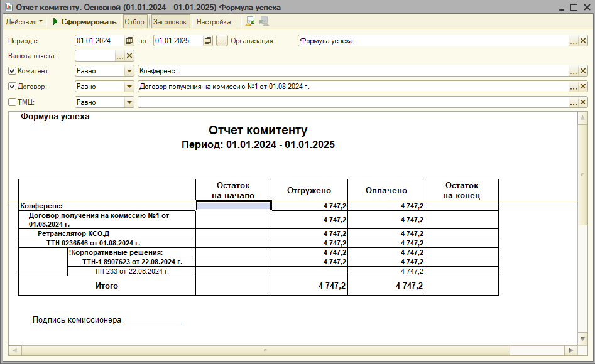This screenshot has width=595, height=364.
Task: Uncheck the Комитент filter checkbox
Action: click(13, 71)
